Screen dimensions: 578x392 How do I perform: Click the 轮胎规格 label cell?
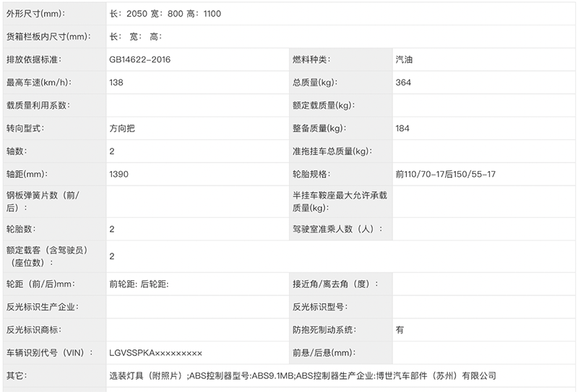[341, 174]
